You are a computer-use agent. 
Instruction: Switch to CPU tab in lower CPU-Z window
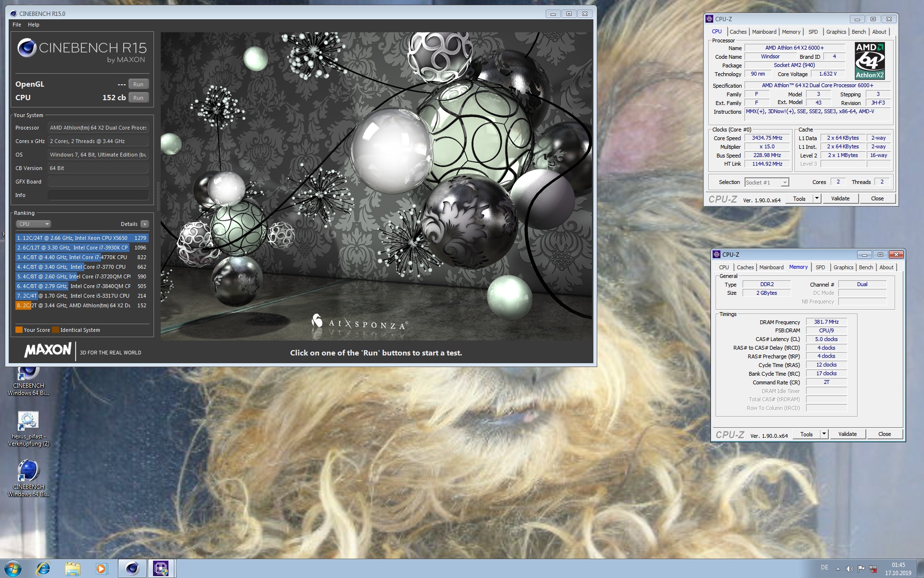point(724,267)
